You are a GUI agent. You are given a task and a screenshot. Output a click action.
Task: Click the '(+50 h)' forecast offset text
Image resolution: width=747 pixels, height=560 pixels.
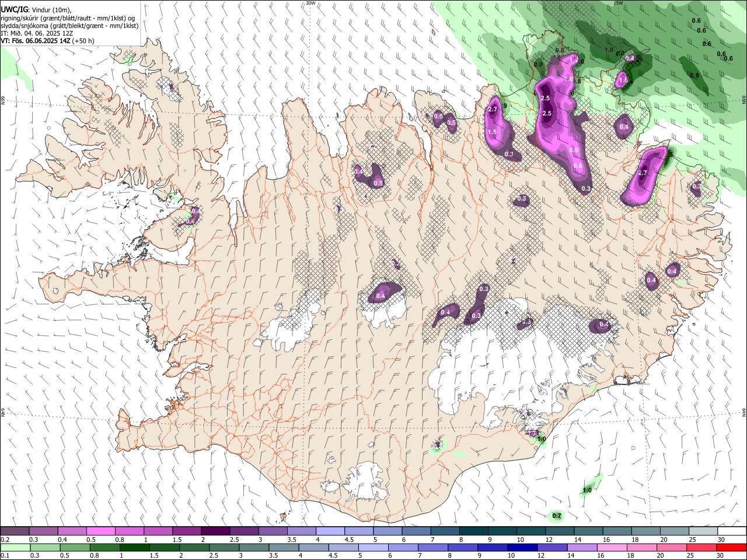pos(83,41)
